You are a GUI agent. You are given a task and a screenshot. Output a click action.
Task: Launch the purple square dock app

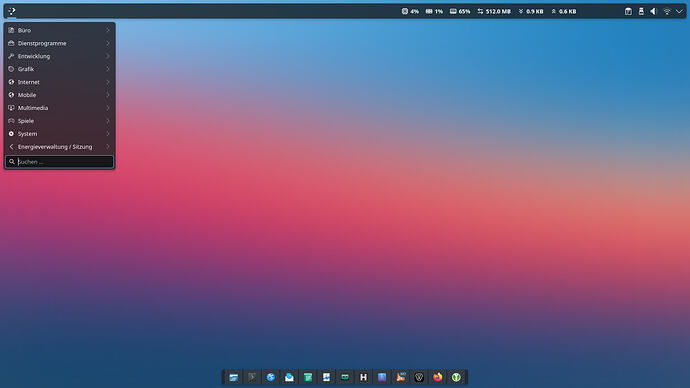click(x=382, y=377)
